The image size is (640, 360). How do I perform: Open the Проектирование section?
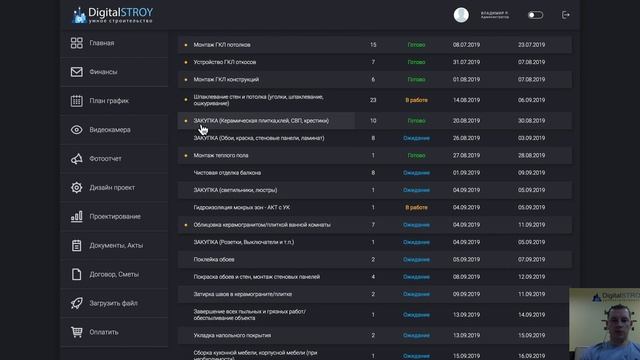click(114, 216)
